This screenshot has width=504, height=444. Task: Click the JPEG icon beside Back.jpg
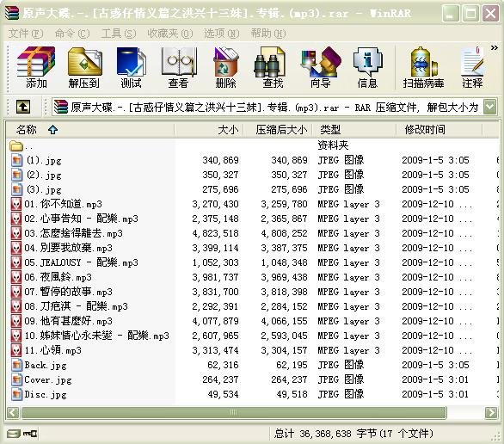click(16, 365)
